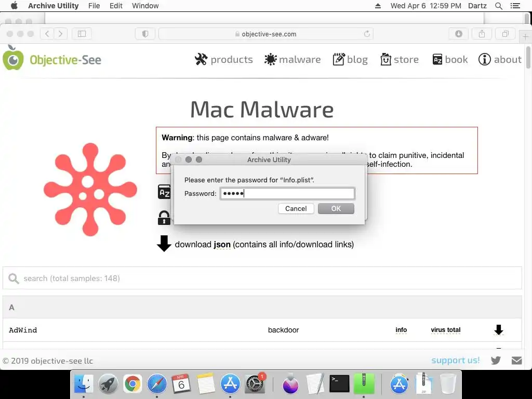Click the Safari forward arrow
532x399 pixels.
tap(60, 34)
